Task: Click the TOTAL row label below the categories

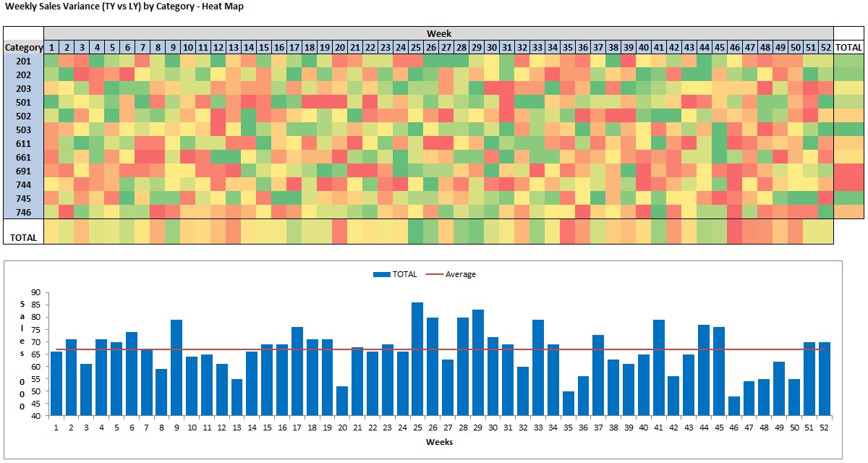Action: click(23, 237)
